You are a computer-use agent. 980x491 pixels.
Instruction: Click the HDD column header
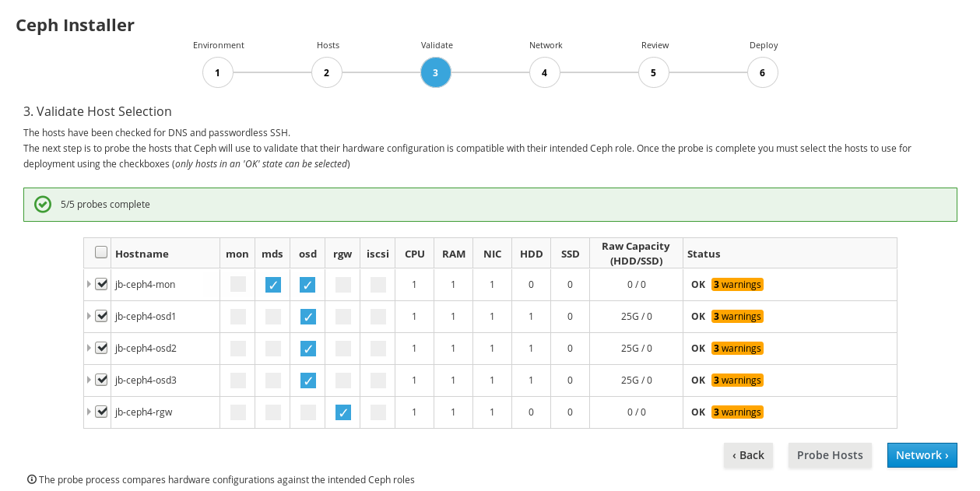(x=532, y=254)
